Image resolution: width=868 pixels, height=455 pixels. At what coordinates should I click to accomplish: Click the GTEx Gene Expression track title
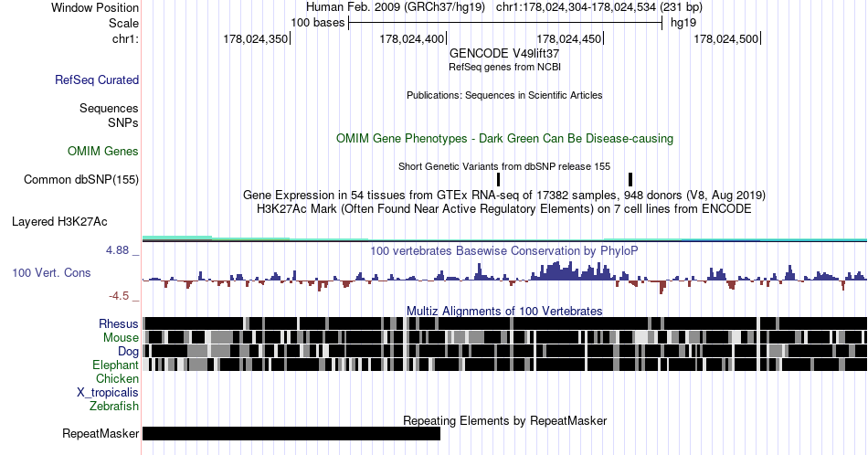point(504,196)
